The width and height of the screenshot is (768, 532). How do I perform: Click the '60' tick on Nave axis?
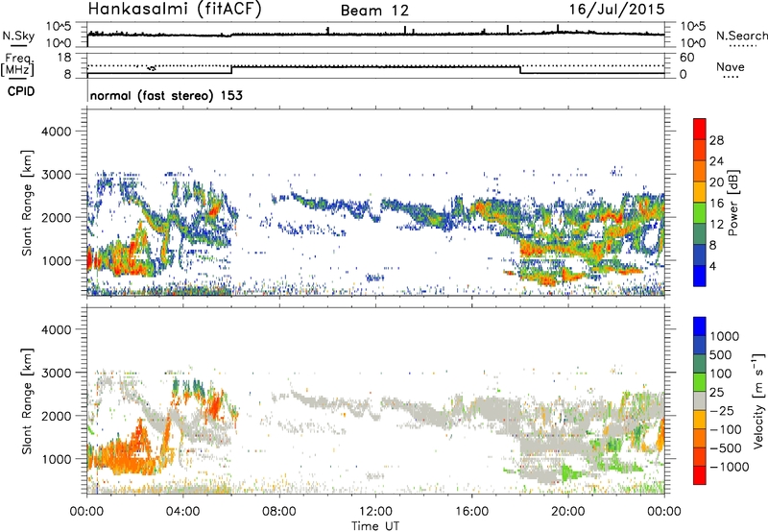pos(686,58)
